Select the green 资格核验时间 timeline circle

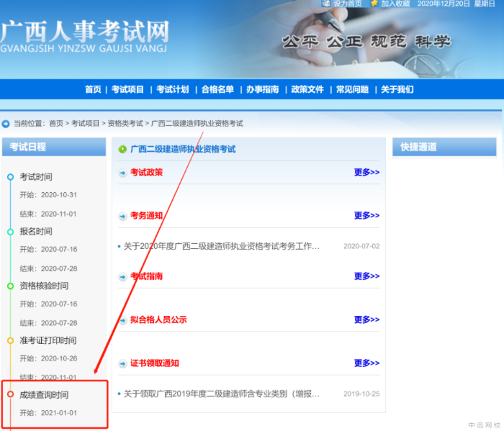pos(10,286)
